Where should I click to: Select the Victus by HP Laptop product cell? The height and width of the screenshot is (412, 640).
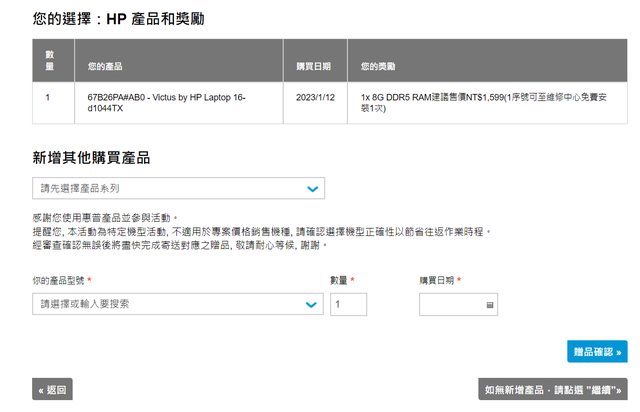167,103
